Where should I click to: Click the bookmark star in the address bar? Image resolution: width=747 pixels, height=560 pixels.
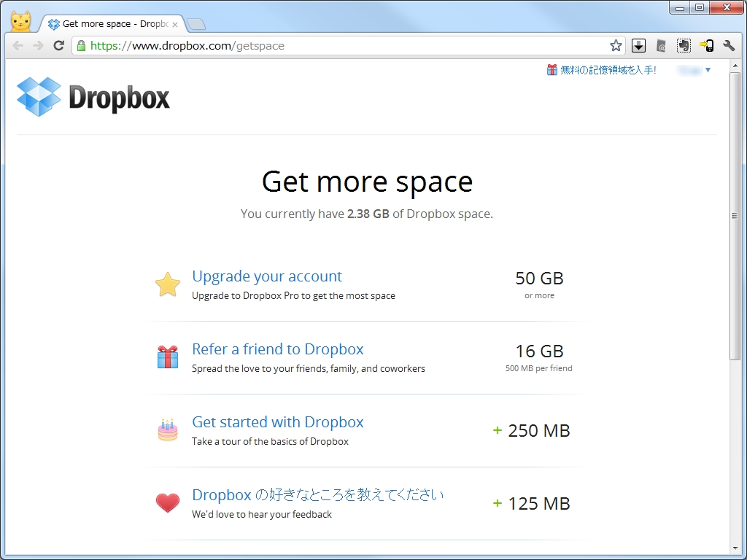616,45
